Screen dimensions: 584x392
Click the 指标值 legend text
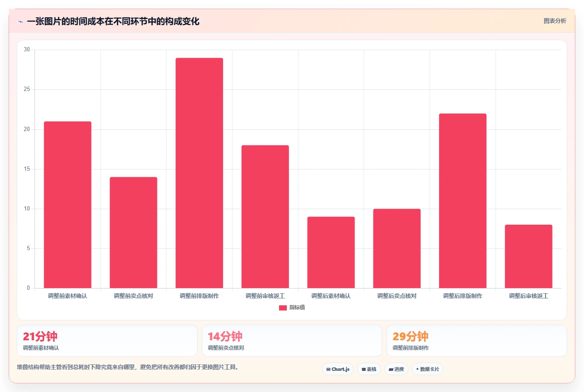(297, 307)
